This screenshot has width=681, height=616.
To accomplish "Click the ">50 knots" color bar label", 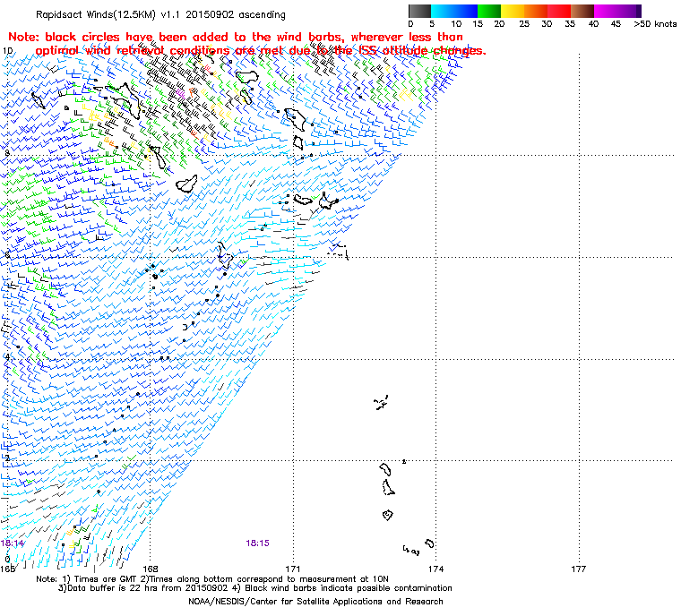I will pyautogui.click(x=655, y=24).
